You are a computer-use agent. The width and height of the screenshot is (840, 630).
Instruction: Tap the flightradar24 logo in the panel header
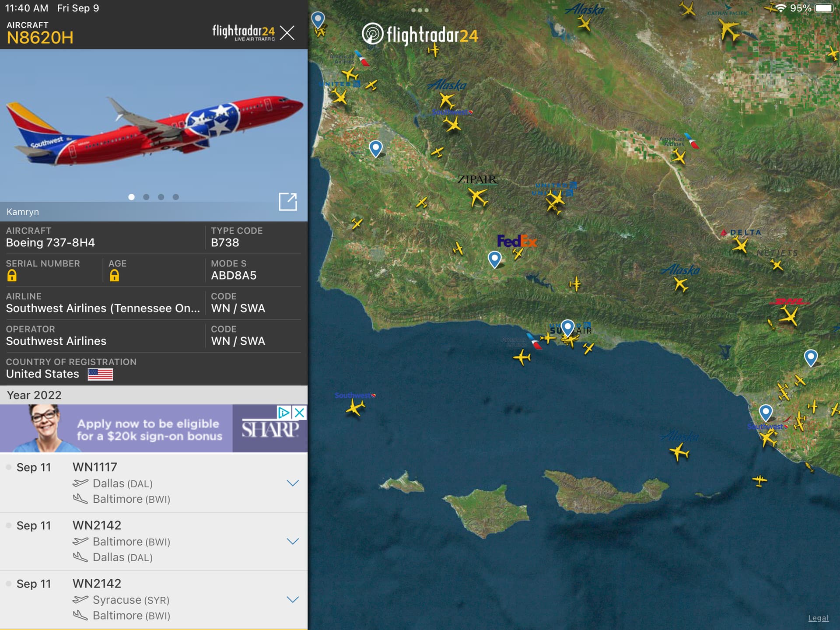[244, 32]
